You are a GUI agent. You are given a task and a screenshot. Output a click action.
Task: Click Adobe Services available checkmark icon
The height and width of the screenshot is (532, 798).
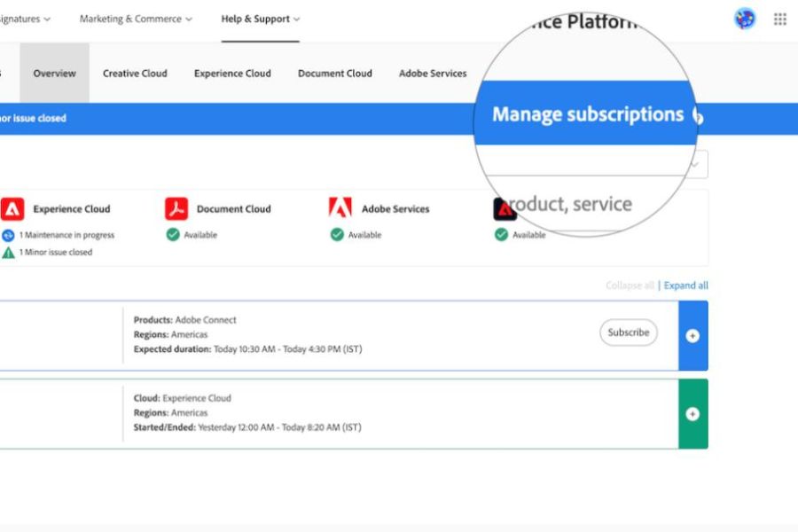click(x=337, y=235)
